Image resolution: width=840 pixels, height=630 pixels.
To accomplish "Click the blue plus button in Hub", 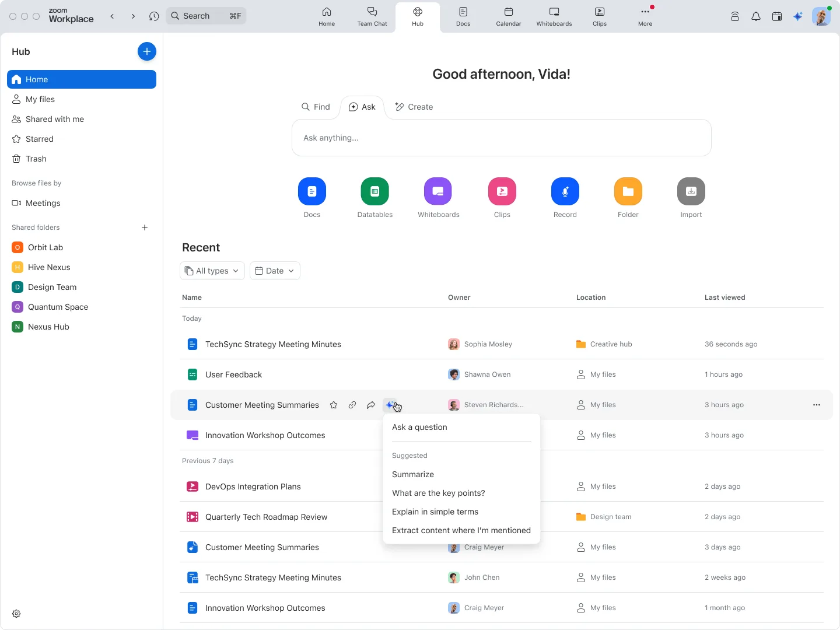I will 147,51.
